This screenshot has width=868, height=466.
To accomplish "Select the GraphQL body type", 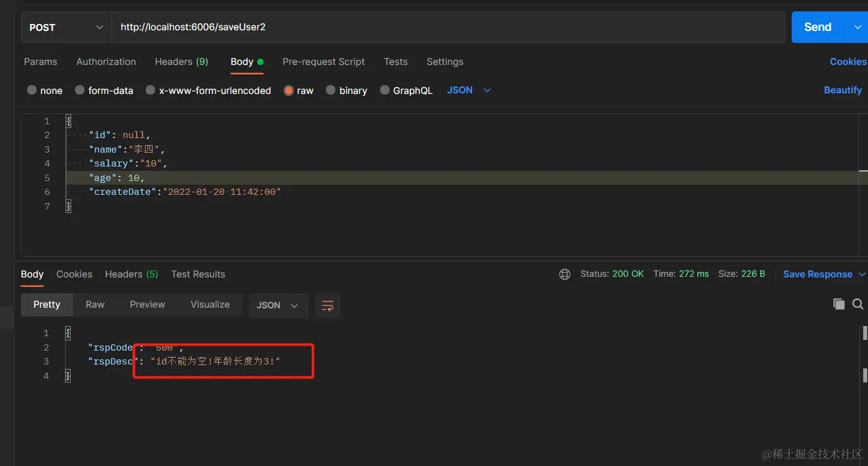I will (x=406, y=90).
